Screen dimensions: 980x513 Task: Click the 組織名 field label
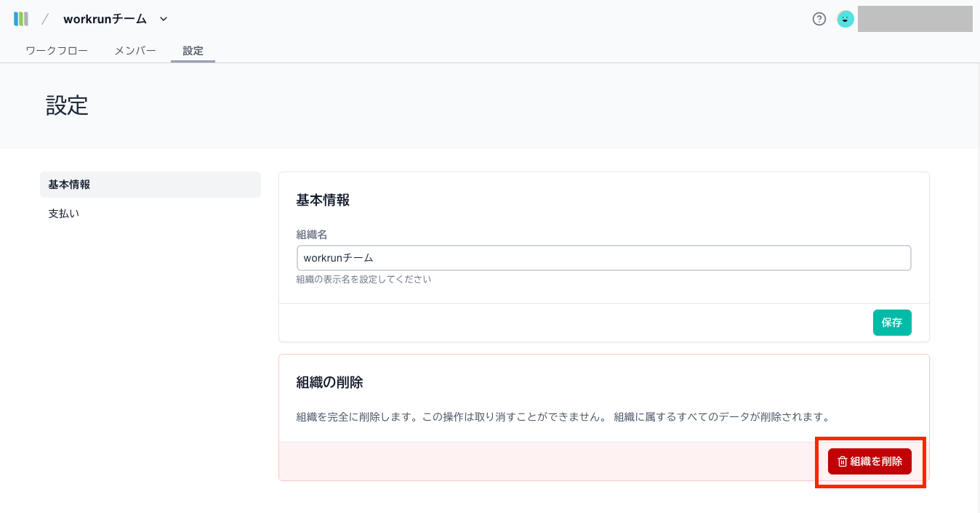click(x=310, y=235)
